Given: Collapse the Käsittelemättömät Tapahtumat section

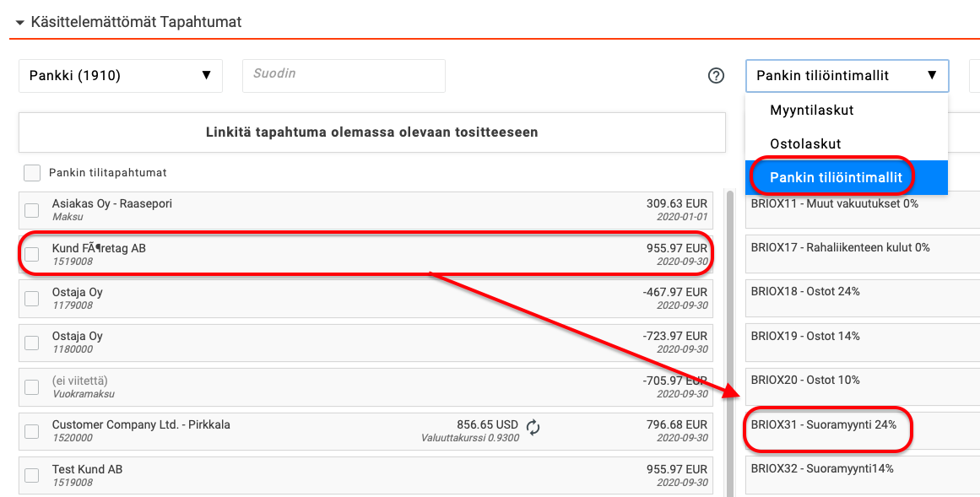Looking at the screenshot, I should click(19, 23).
